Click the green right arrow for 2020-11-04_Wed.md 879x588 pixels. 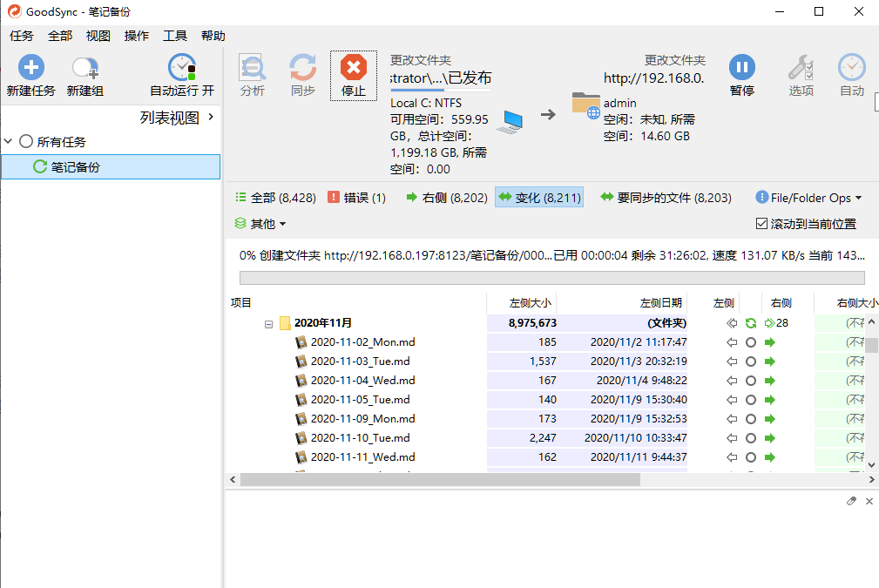pos(770,381)
